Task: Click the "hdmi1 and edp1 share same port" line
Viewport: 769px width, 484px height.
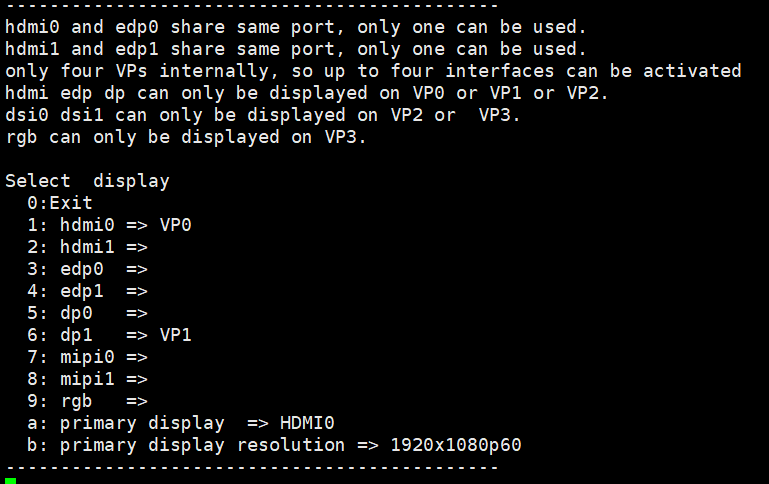Action: click(295, 49)
